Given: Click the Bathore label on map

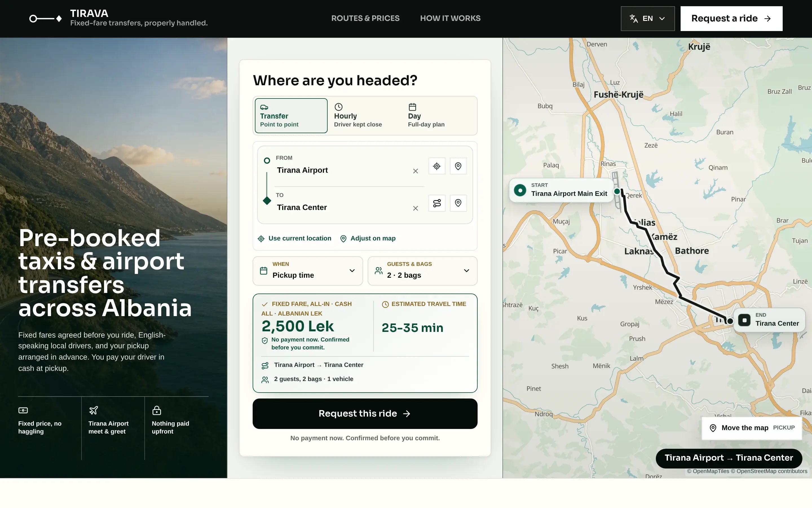Looking at the screenshot, I should [692, 251].
